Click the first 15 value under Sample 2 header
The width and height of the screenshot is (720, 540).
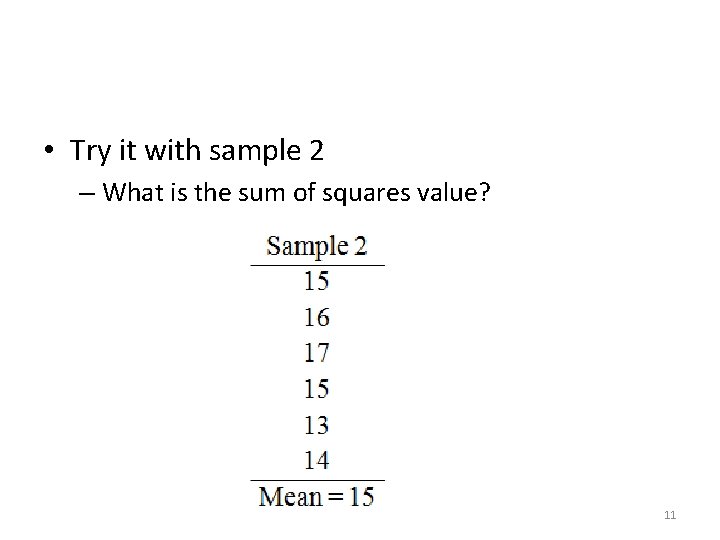[x=316, y=281]
